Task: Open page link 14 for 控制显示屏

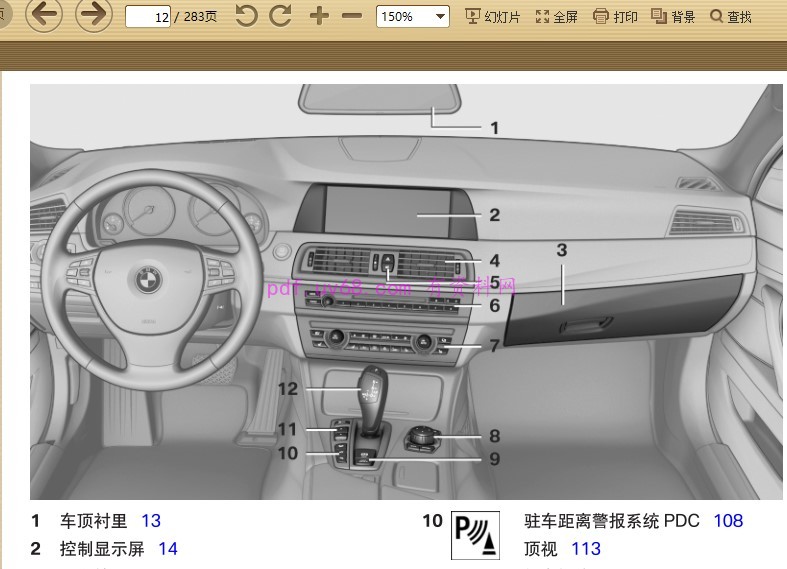Action: click(x=168, y=549)
